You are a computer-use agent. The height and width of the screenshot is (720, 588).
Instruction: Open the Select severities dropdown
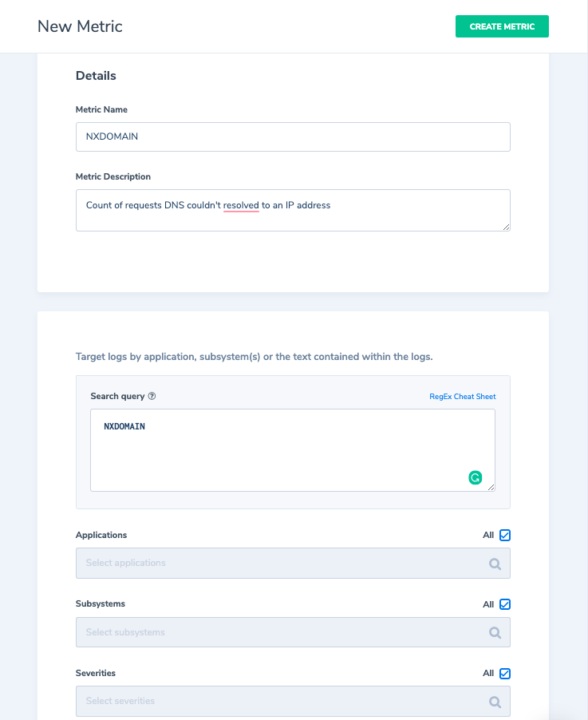click(293, 701)
